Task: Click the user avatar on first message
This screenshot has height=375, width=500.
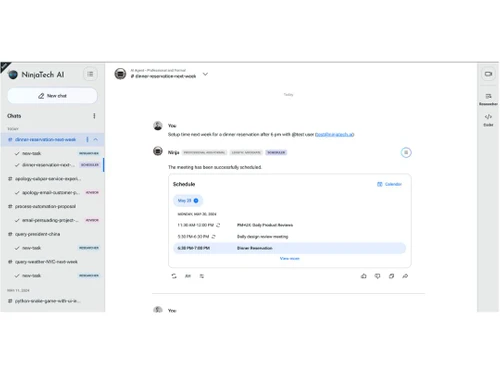Action: [x=158, y=126]
